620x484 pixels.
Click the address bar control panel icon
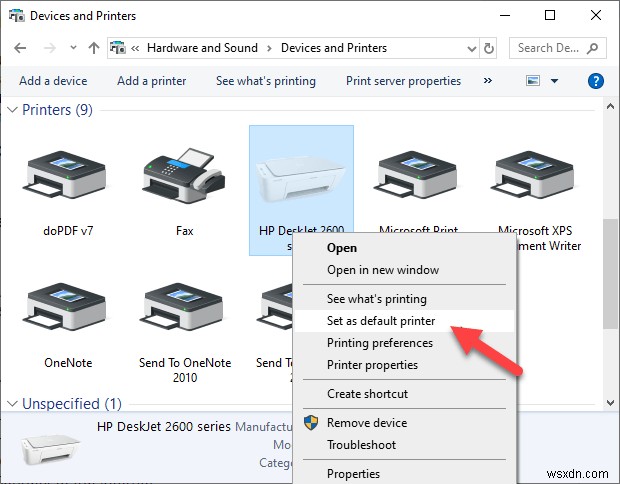click(118, 48)
